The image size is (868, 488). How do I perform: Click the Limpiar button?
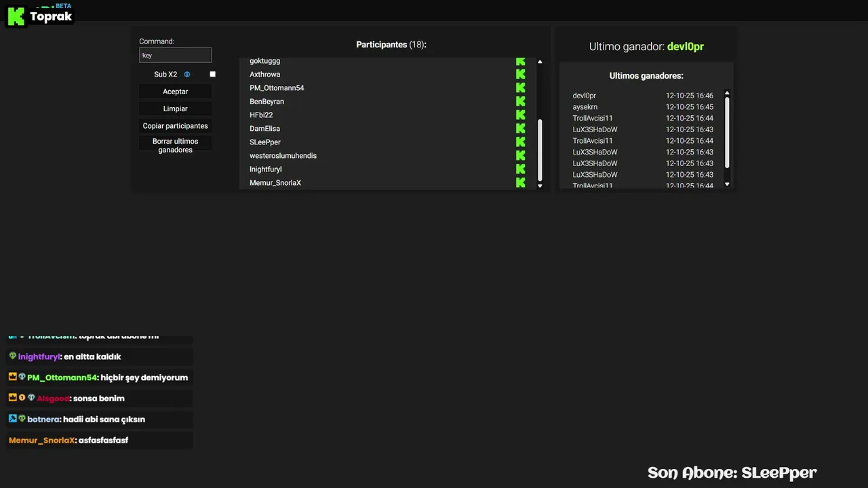click(x=176, y=108)
